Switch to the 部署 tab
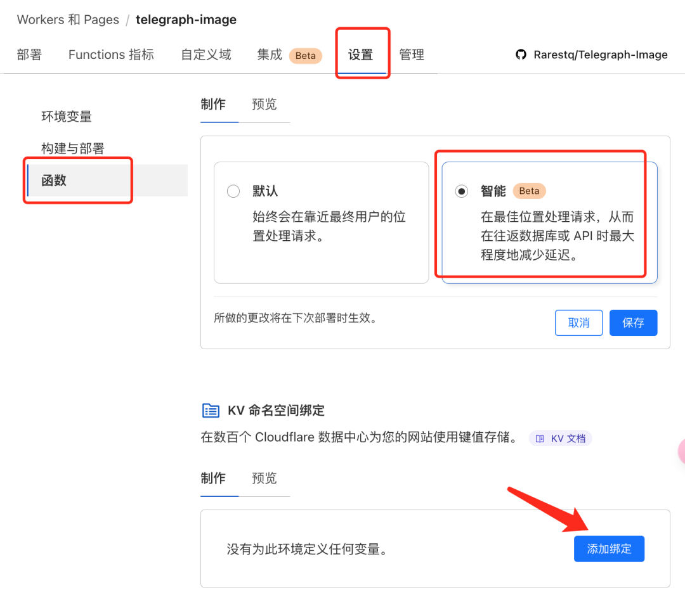The height and width of the screenshot is (616, 685). [29, 55]
